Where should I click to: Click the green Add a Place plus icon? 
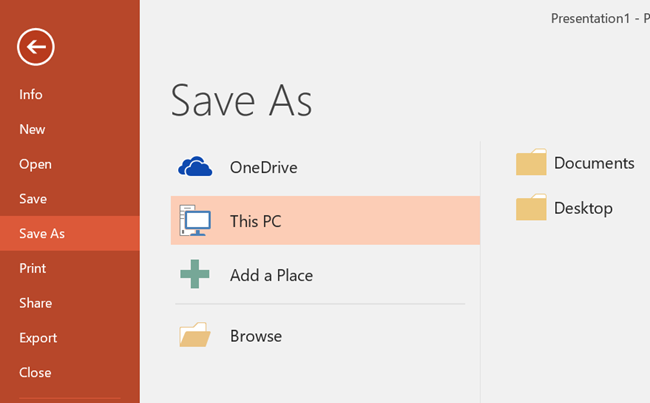[195, 274]
